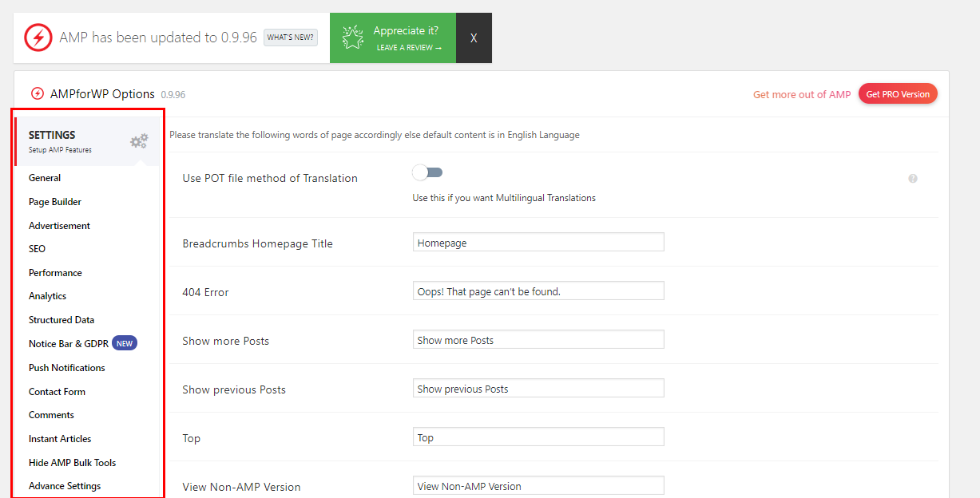Open the General settings section
Screen dimensions: 980x498
pyautogui.click(x=45, y=178)
